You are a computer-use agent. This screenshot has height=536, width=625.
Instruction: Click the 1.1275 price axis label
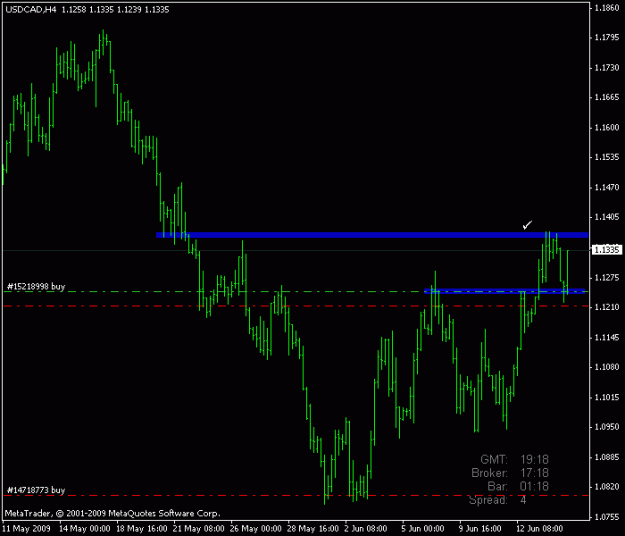(607, 277)
